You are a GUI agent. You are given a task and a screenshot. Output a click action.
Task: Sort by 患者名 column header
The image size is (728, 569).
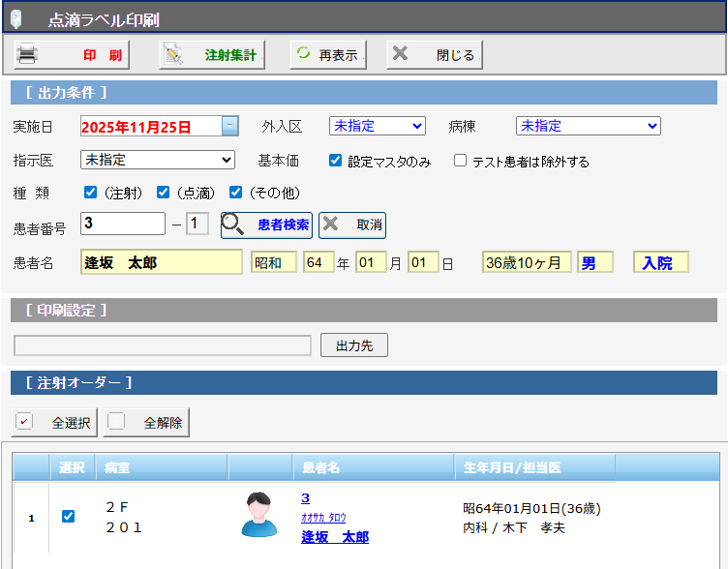tap(373, 467)
